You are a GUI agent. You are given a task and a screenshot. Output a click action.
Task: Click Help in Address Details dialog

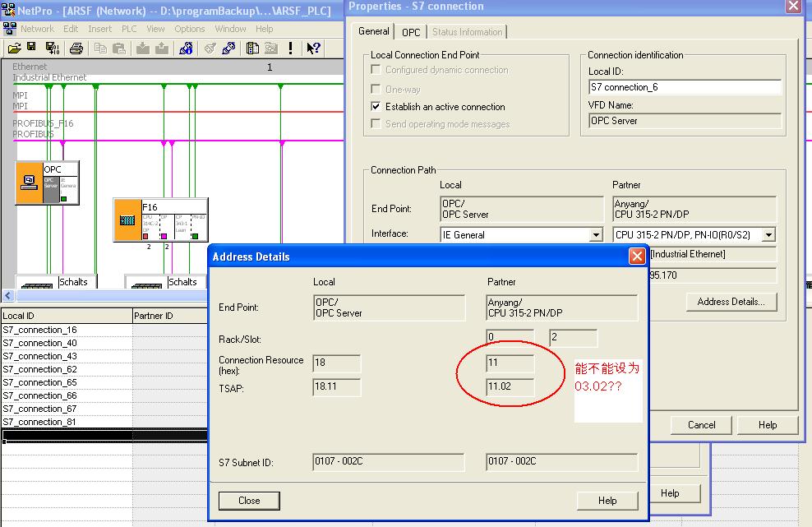click(607, 501)
